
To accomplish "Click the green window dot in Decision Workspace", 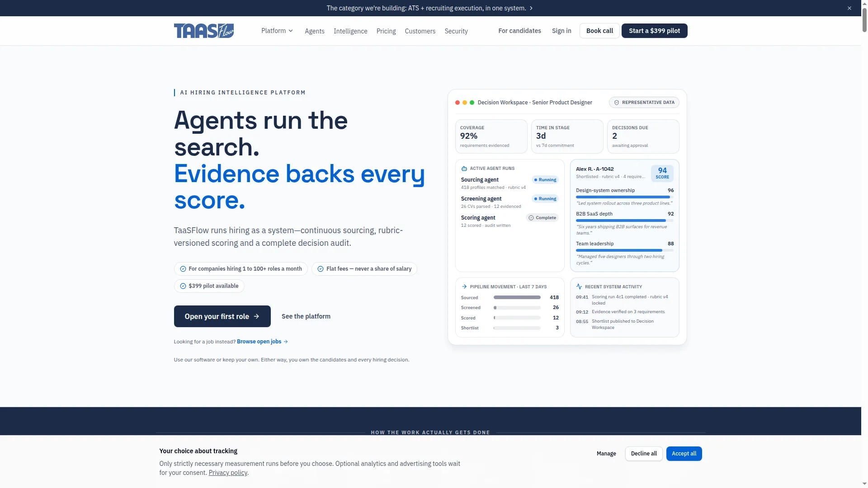I will [472, 103].
